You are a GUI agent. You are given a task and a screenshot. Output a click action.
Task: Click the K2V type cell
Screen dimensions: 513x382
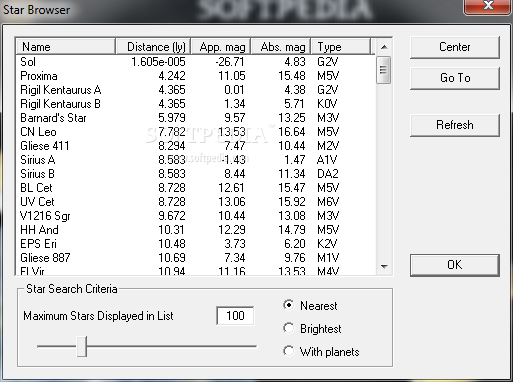pos(327,244)
